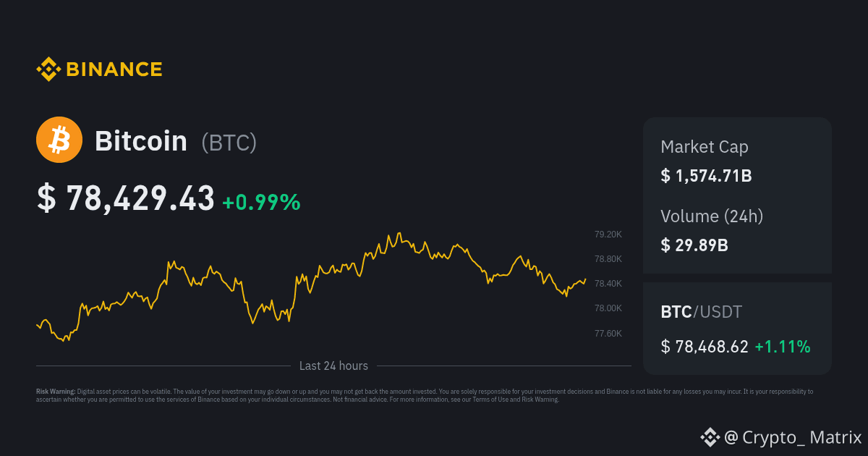Screen dimensions: 868x456
Task: Open the Market Cap label
Action: [705, 147]
